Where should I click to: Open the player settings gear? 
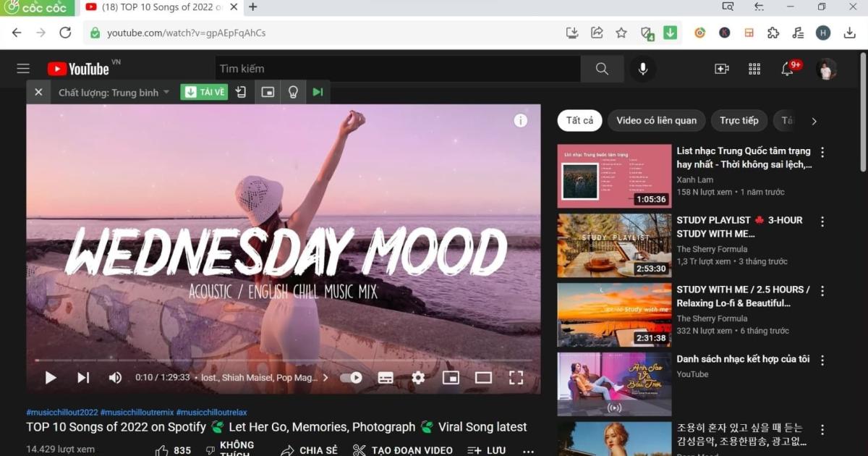click(x=418, y=377)
